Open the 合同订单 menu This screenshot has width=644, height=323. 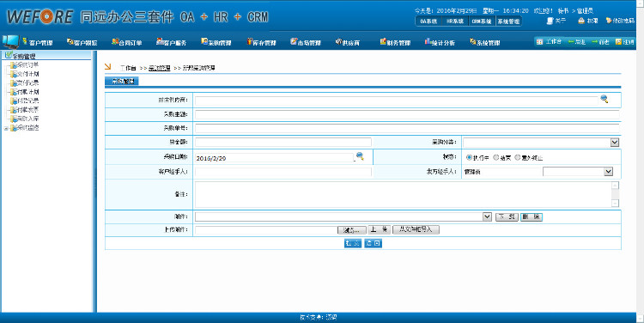(x=127, y=42)
